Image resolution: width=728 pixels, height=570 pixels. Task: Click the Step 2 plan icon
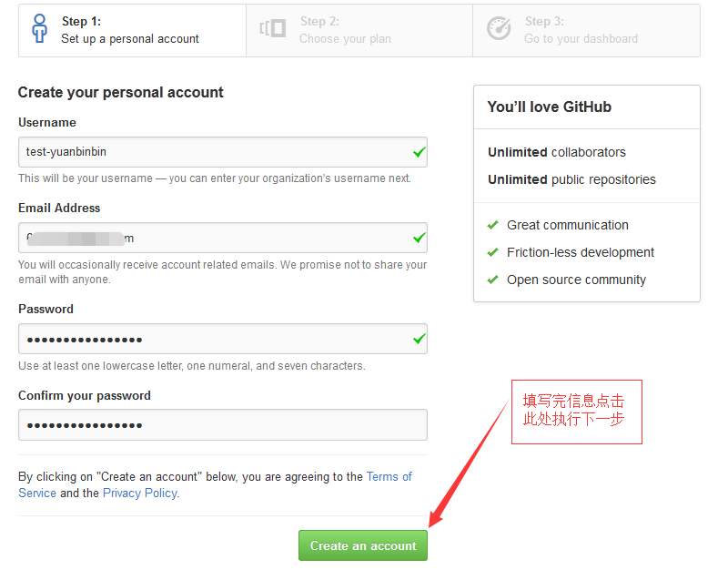point(272,29)
